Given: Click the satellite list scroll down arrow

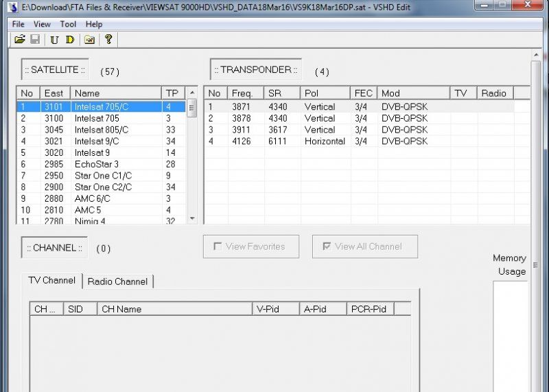Looking at the screenshot, I should [x=192, y=218].
